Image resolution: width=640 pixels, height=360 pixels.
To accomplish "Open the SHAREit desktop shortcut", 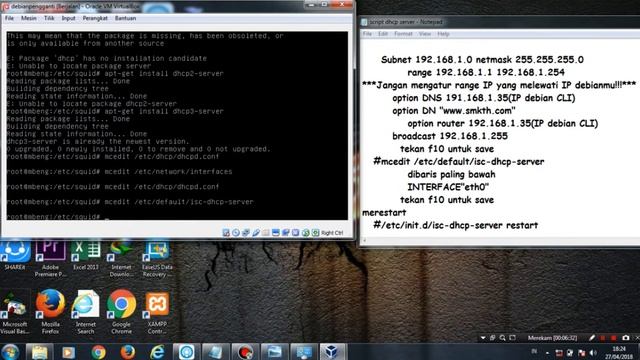I will (x=15, y=255).
